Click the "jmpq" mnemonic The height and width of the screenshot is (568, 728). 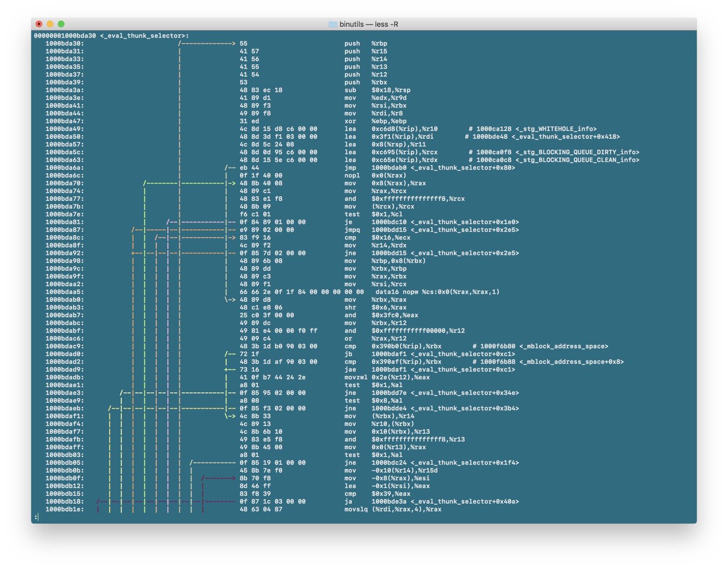click(x=353, y=230)
